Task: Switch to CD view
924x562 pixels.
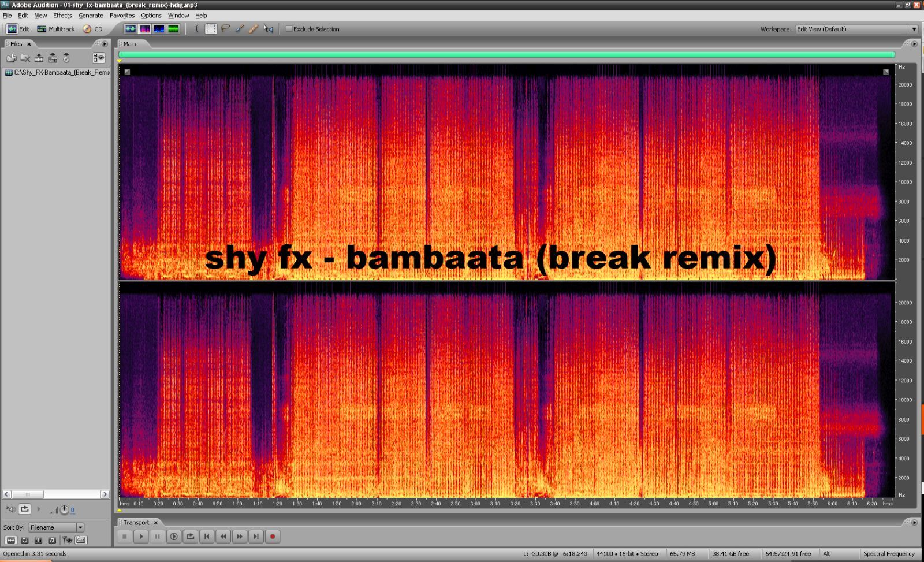Action: 92,29
